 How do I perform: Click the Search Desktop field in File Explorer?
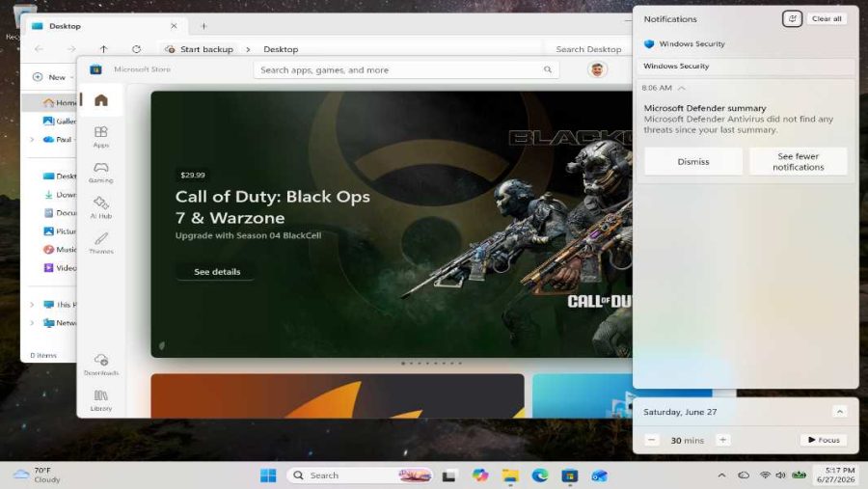pos(588,49)
